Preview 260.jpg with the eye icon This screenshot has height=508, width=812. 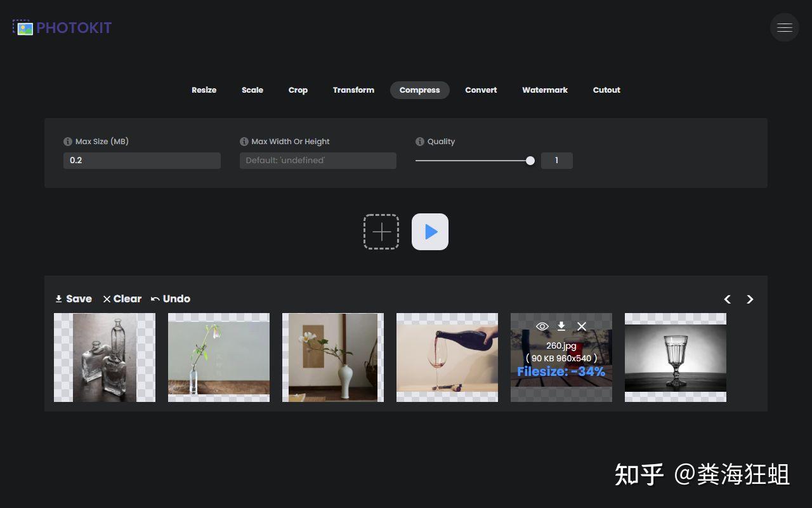tap(542, 326)
